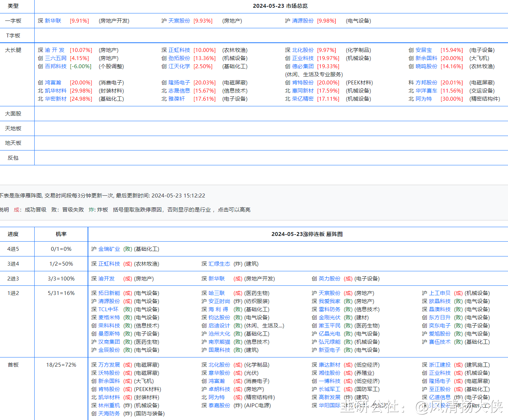Open the 沧州大化 stock link
Image resolution: width=508 pixels, height=420 pixels.
[219, 334]
